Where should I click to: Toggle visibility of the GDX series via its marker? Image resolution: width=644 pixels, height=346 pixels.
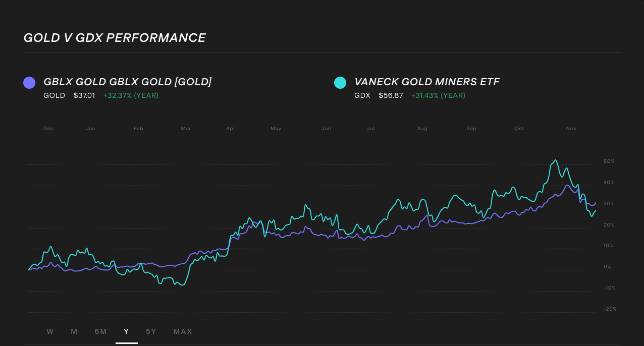(x=340, y=82)
